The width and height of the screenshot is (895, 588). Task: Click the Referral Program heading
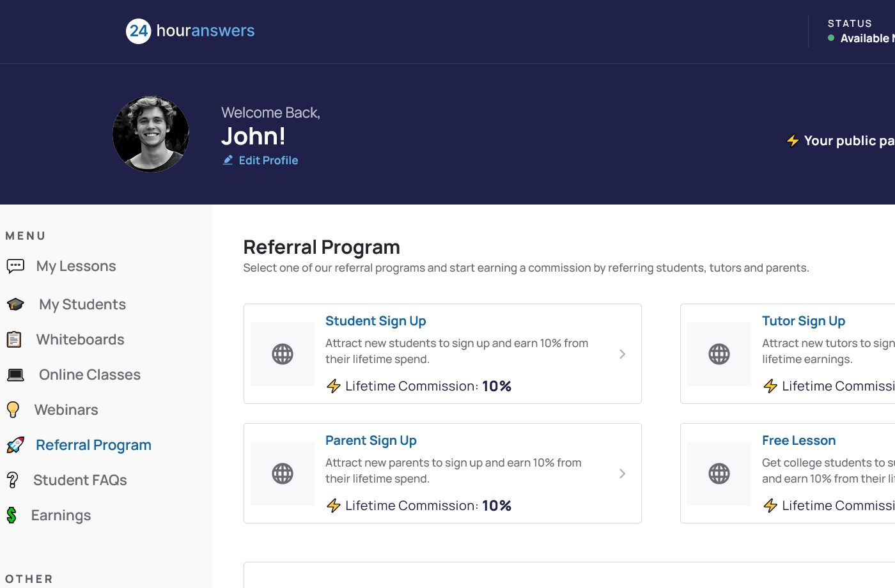[x=322, y=247]
